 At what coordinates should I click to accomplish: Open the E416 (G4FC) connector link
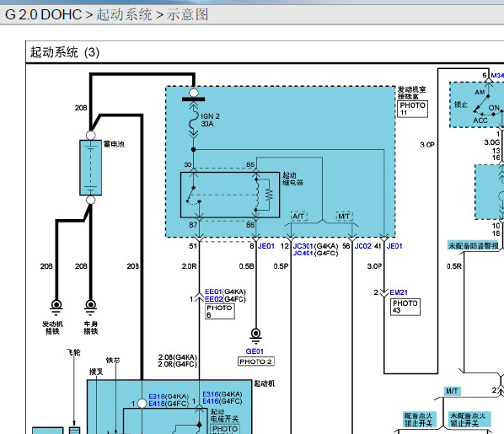(x=211, y=401)
